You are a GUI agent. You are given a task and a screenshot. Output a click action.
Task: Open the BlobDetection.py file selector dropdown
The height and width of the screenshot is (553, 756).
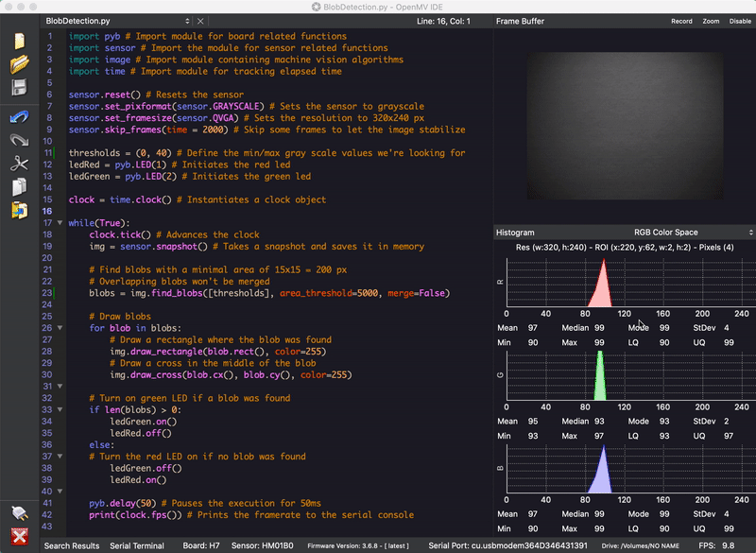coord(186,21)
